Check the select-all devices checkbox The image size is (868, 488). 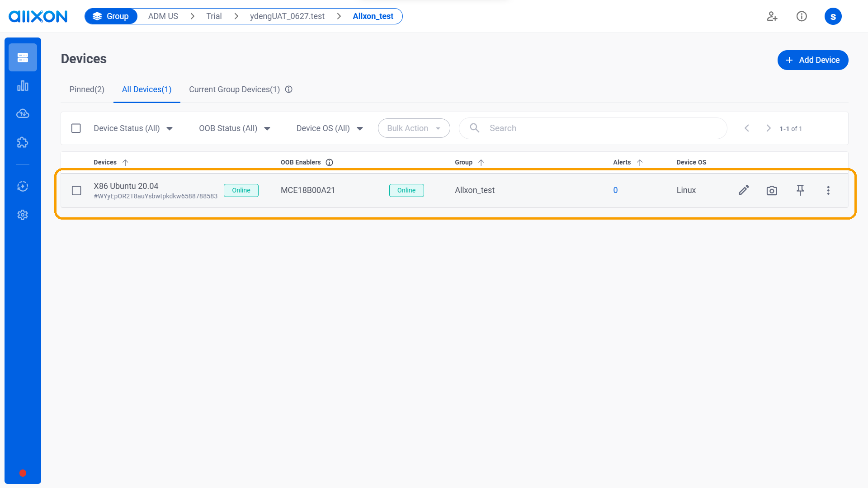(76, 128)
